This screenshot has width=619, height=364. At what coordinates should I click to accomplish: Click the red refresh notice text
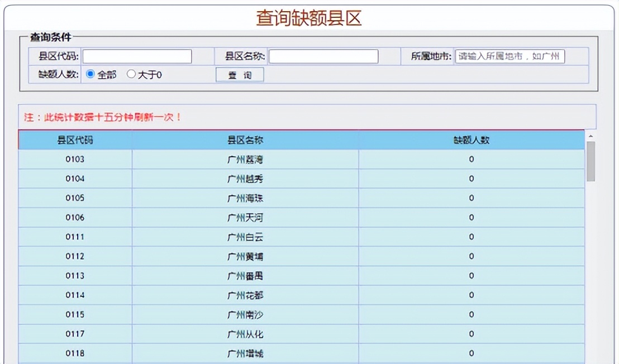pos(103,117)
